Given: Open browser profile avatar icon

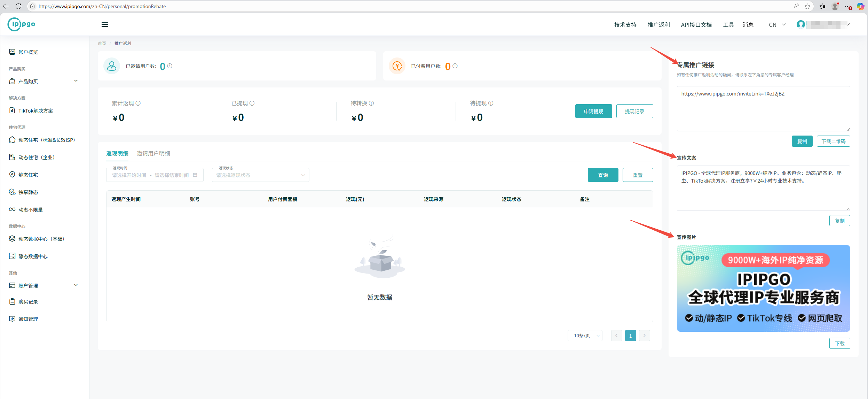Looking at the screenshot, I should [x=835, y=6].
